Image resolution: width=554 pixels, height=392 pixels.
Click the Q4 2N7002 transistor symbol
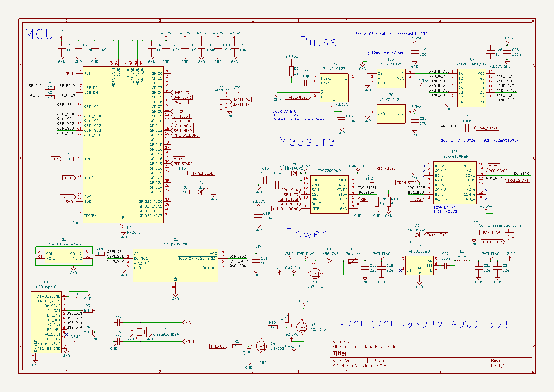tap(262, 346)
